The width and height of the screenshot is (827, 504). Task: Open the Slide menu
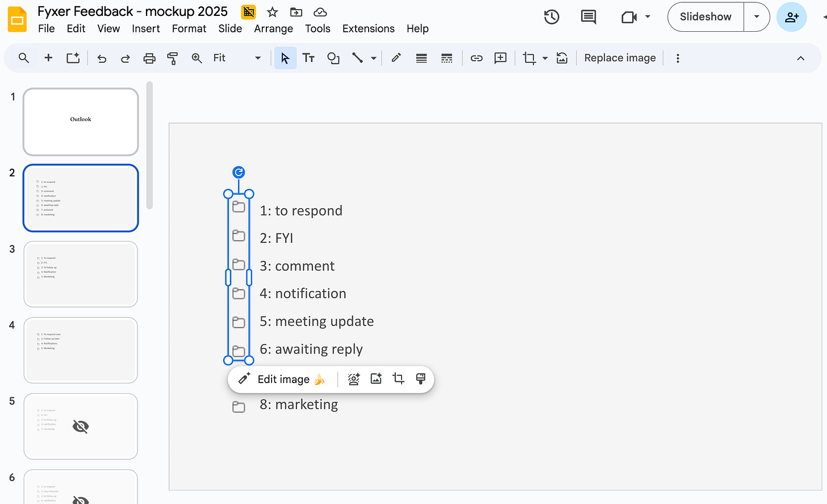[x=230, y=28]
